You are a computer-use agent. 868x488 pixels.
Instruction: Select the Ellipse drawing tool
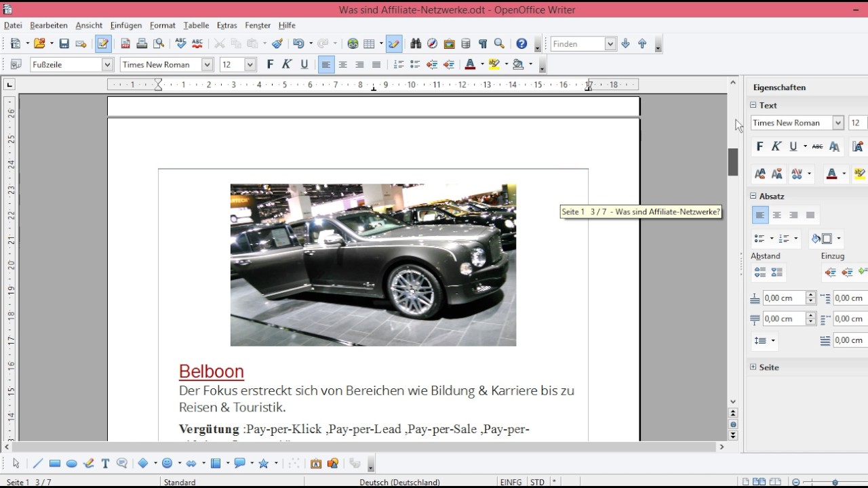(71, 464)
